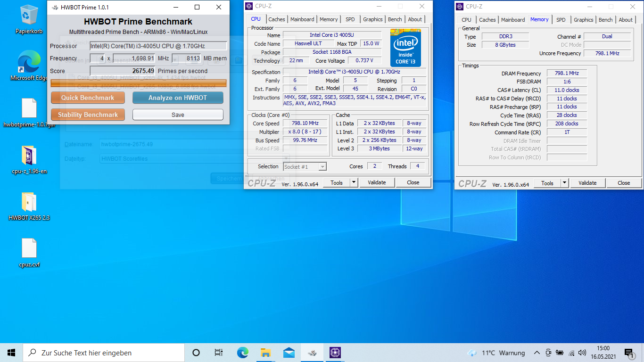Open the Bench tab in left CPU-Z window

pyautogui.click(x=395, y=19)
